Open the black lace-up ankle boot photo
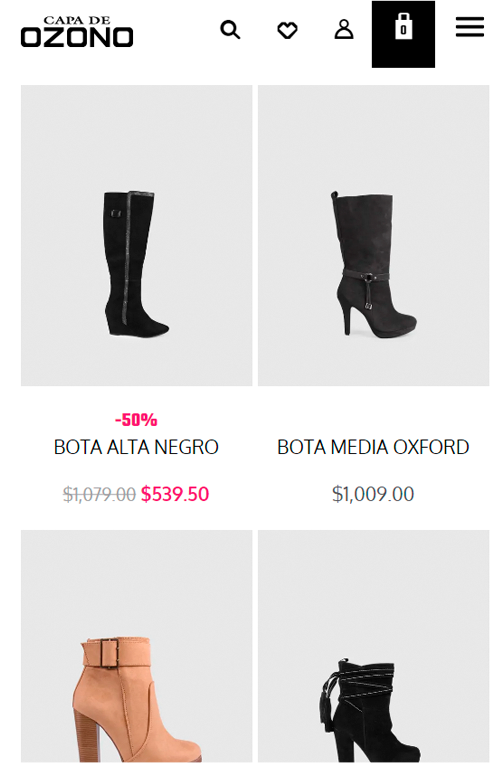Viewport: 504px width, 763px height. [x=374, y=646]
